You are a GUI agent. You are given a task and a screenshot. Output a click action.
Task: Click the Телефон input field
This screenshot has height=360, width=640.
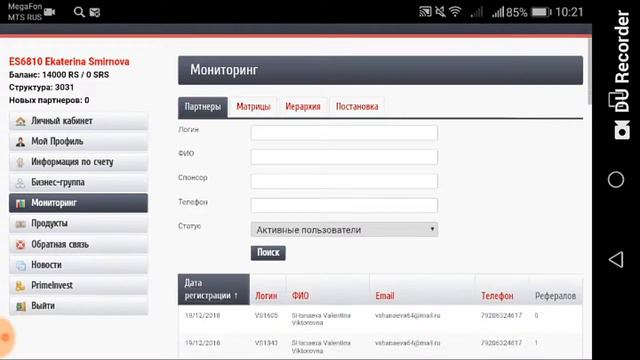pos(344,205)
